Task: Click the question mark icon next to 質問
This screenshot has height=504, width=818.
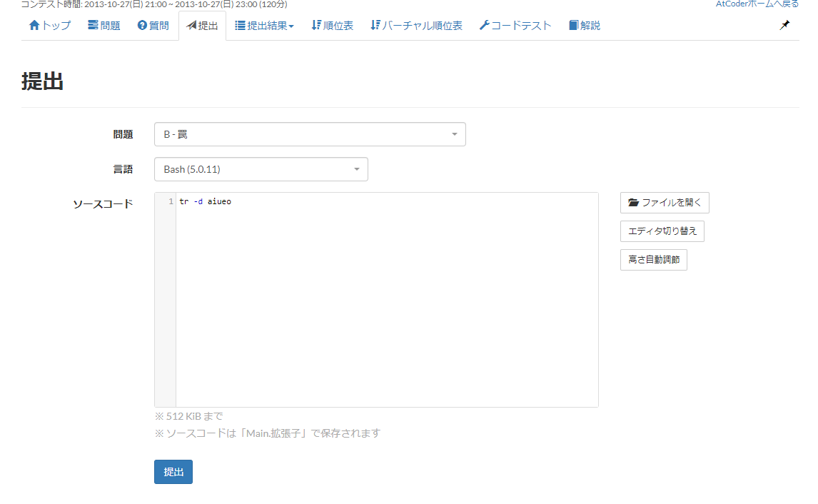Action: click(x=142, y=24)
